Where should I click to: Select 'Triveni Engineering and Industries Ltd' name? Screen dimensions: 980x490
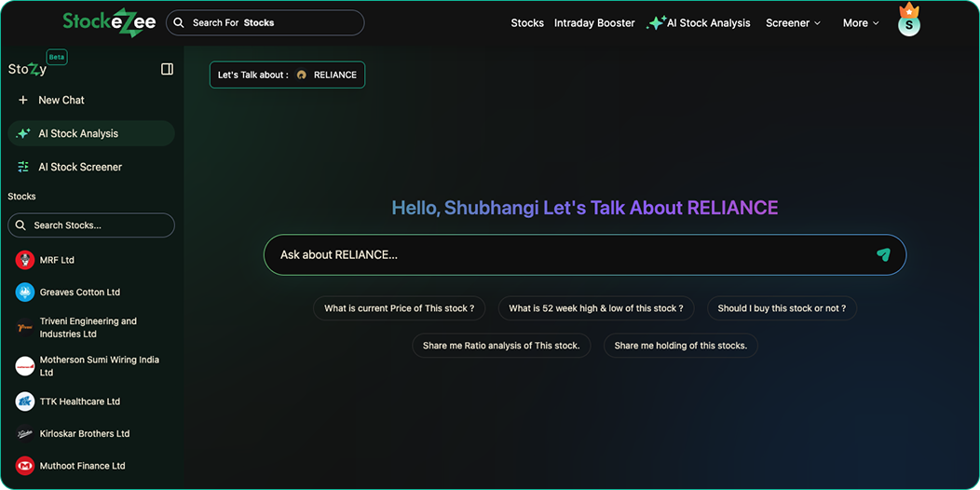(88, 328)
